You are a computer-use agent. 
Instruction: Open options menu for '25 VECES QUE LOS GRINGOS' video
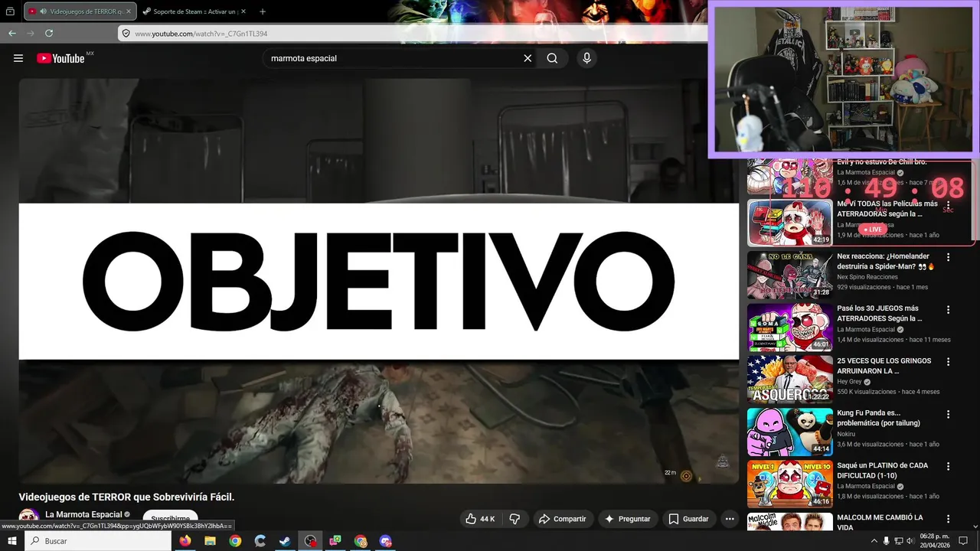(948, 362)
